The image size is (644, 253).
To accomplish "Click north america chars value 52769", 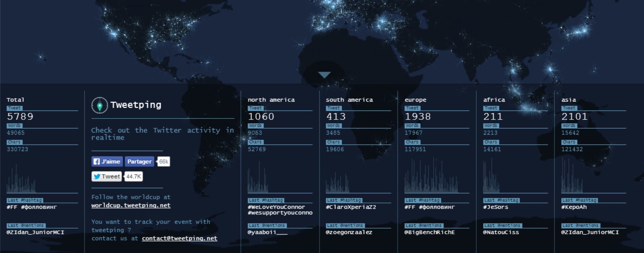I will click(x=257, y=149).
